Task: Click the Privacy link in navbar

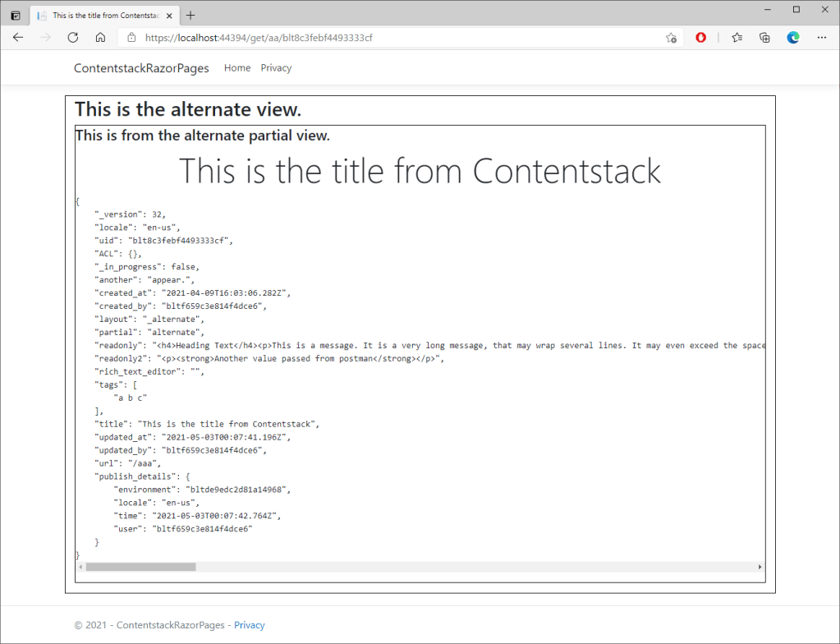Action: (276, 68)
